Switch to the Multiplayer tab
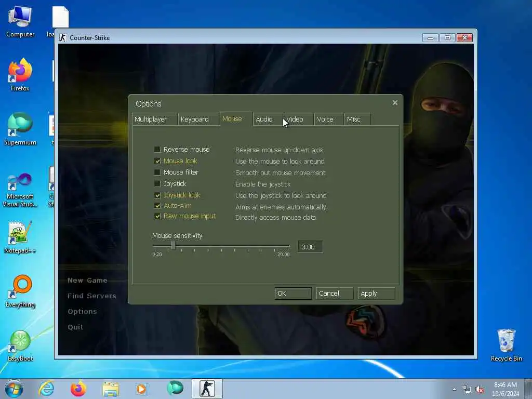This screenshot has width=532, height=399. pos(155,119)
